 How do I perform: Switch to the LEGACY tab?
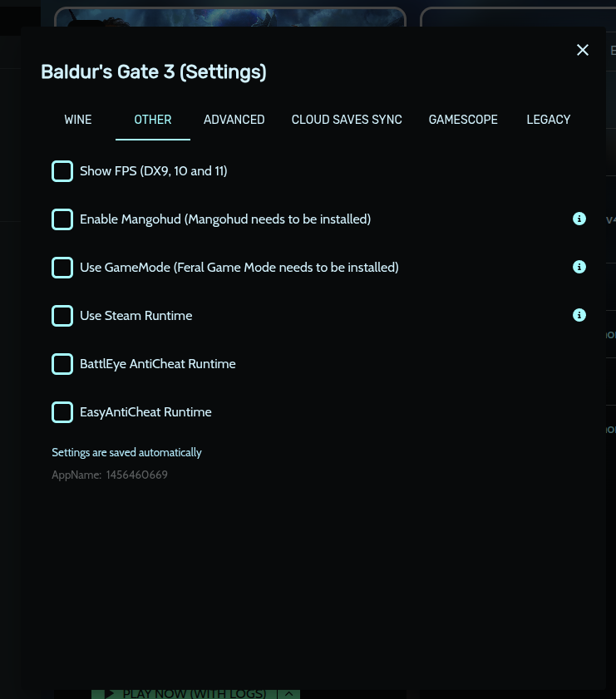click(x=549, y=120)
